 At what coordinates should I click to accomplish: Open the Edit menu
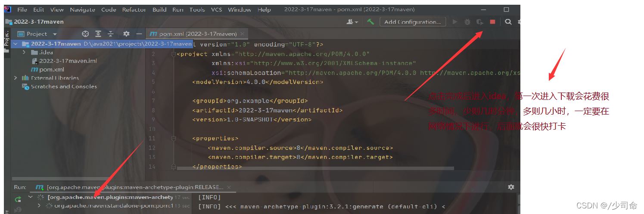[x=39, y=9]
